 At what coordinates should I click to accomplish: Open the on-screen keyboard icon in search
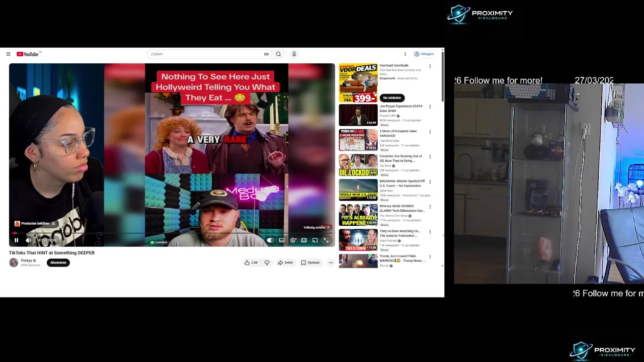[266, 54]
